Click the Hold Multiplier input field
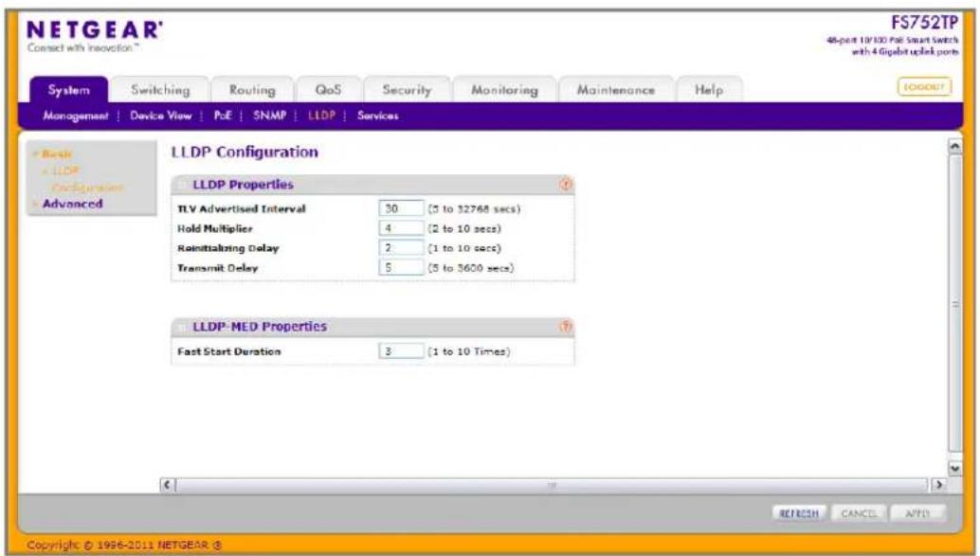 click(401, 228)
